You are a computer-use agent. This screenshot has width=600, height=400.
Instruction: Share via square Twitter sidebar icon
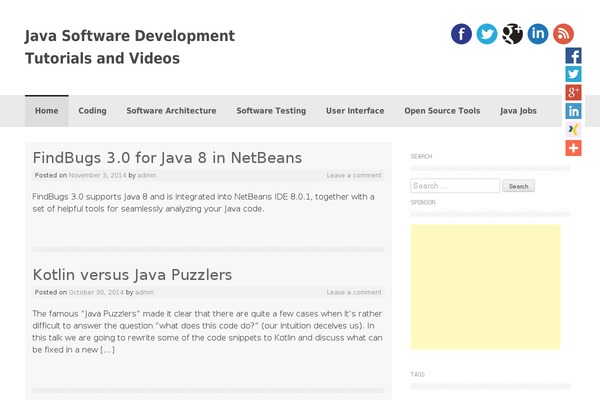573,74
